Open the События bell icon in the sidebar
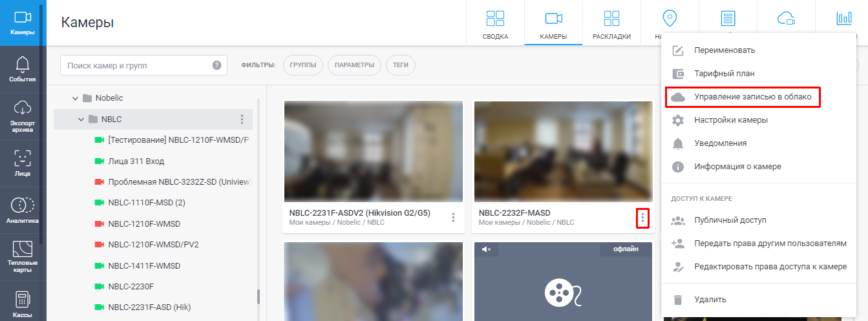Screen dimensions: 868x321 pos(23,70)
